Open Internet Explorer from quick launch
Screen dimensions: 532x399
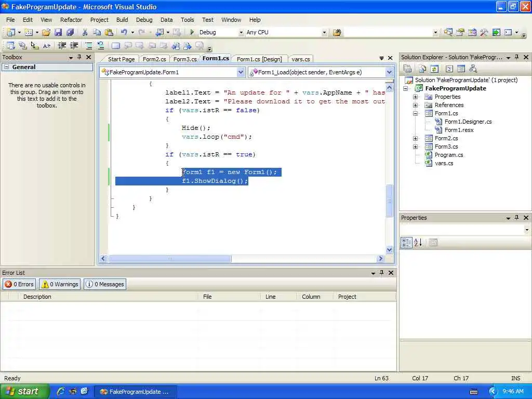(x=60, y=391)
